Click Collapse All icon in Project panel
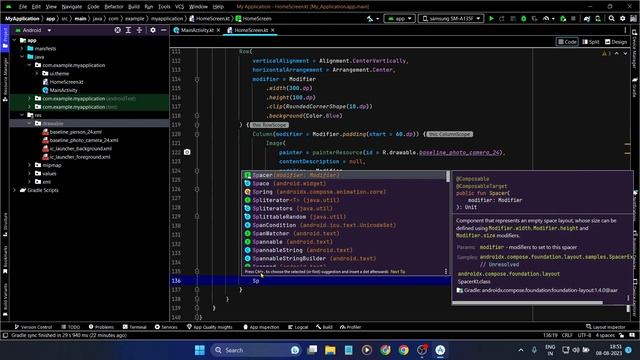Image resolution: width=640 pixels, height=360 pixels. (139, 30)
